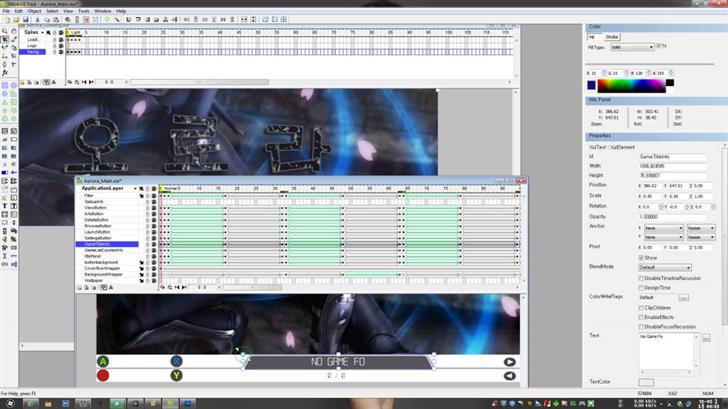Viewport: 728px width, 409px height.
Task: Play the Aurora_Main timeline animation
Action: point(184,288)
